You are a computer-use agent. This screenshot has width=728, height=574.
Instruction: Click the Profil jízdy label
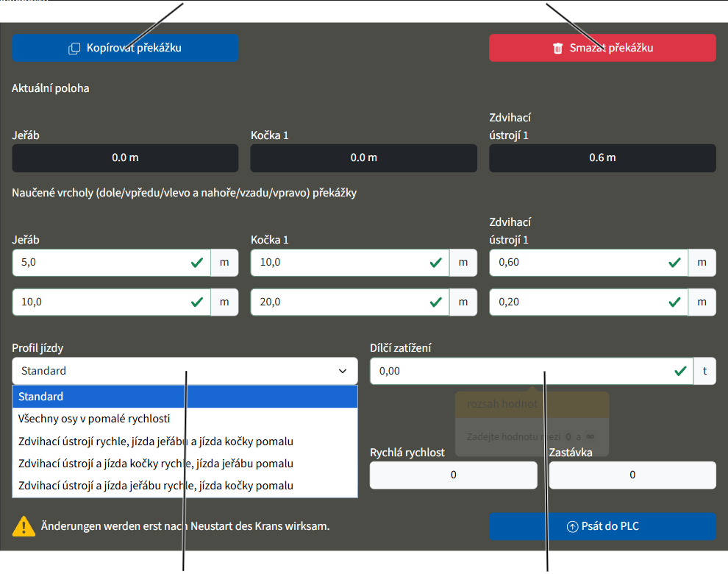tap(38, 348)
